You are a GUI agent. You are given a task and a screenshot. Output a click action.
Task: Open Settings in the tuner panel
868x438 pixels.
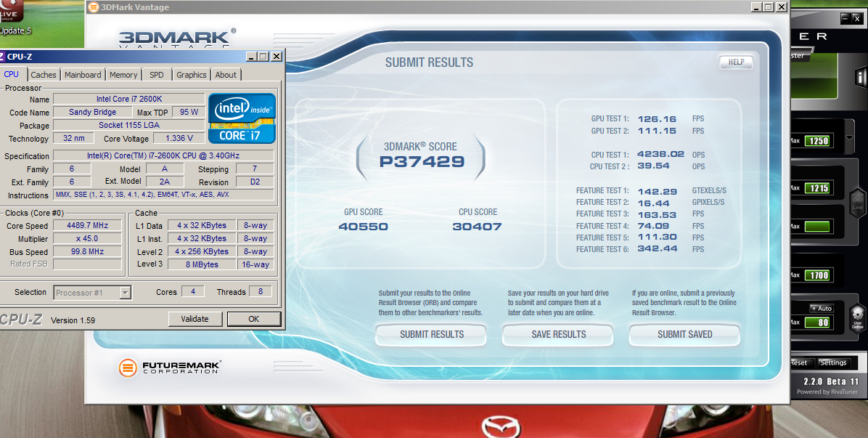click(833, 362)
